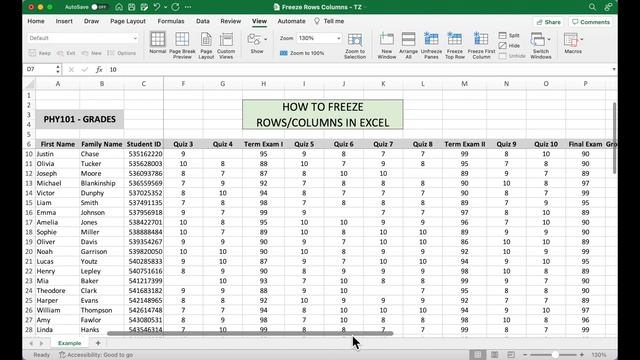640x360 pixels.
Task: Click the Comments button
Action: tap(591, 22)
